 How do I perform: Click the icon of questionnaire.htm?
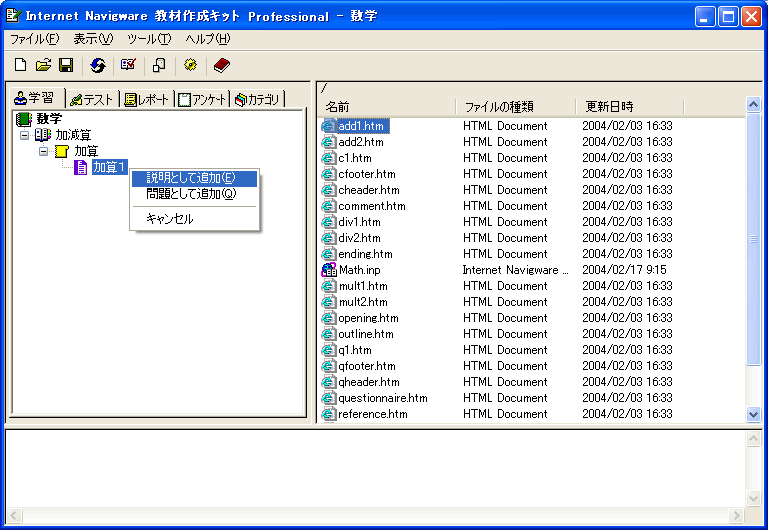point(328,398)
